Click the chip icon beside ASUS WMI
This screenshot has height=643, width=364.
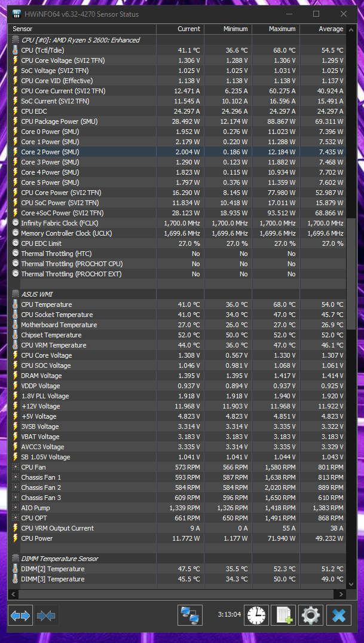(x=15, y=294)
